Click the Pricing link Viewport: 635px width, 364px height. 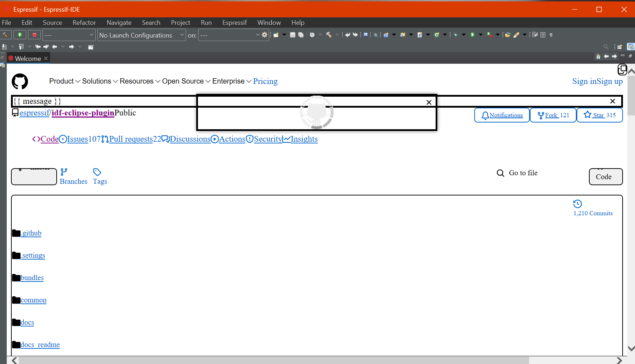[x=265, y=81]
